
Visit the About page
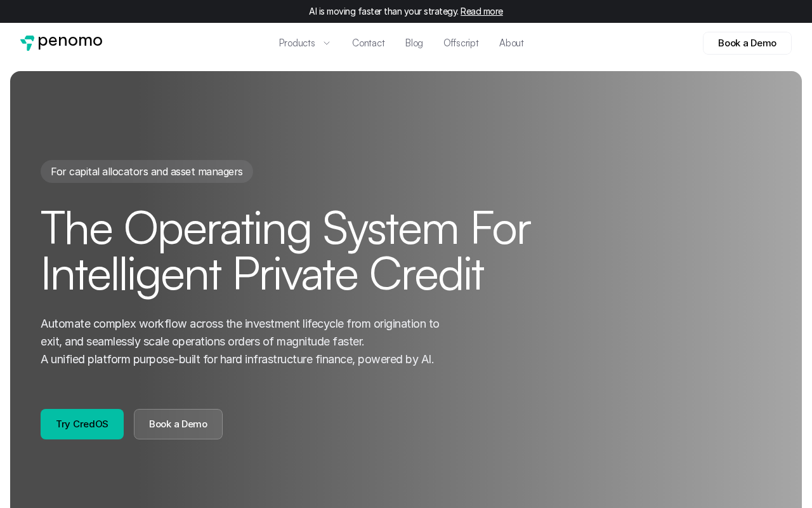pos(511,43)
